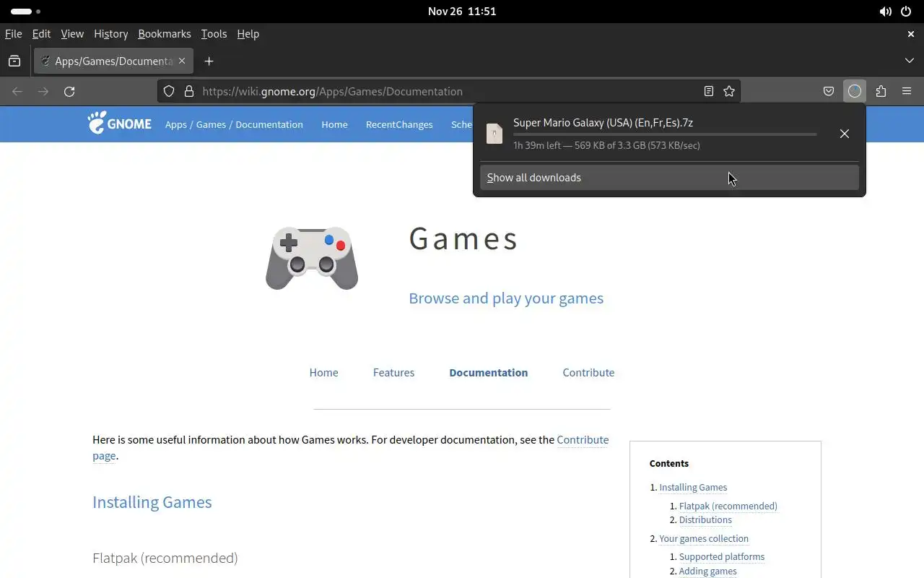Click Apps breadcrumb link
This screenshot has width=924, height=578.
[x=175, y=125]
